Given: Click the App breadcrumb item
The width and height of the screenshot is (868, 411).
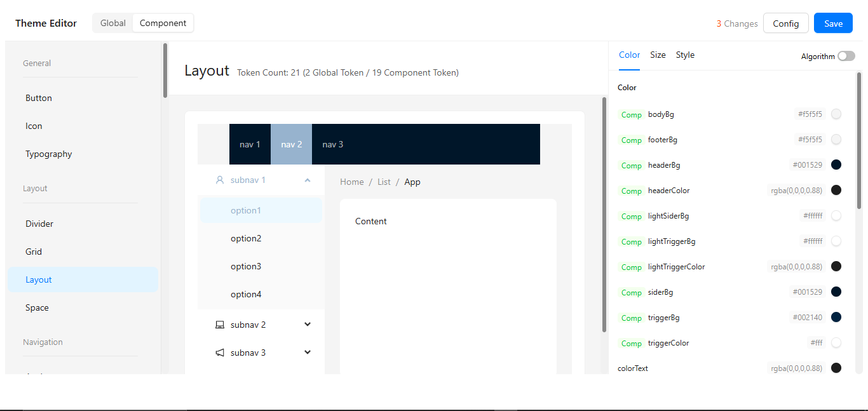Looking at the screenshot, I should pyautogui.click(x=412, y=182).
